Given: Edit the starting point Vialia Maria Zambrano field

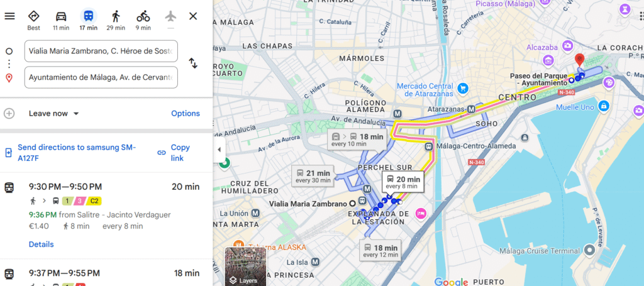Looking at the screenshot, I should click(101, 52).
